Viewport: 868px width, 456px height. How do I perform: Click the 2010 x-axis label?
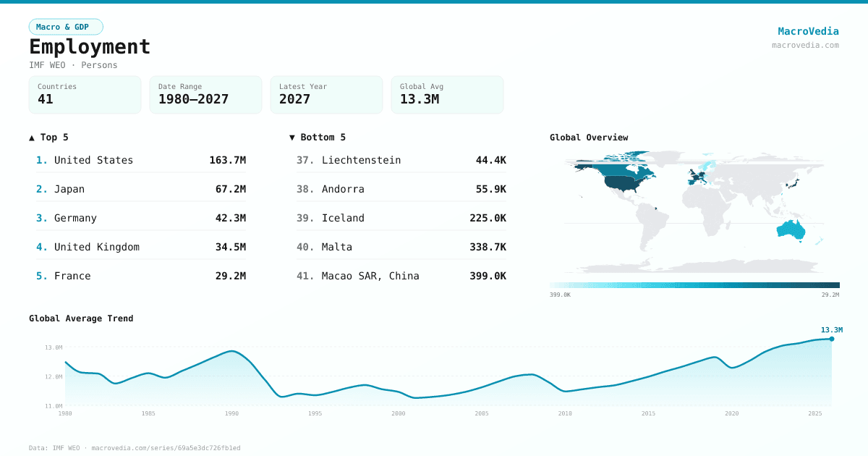click(565, 413)
